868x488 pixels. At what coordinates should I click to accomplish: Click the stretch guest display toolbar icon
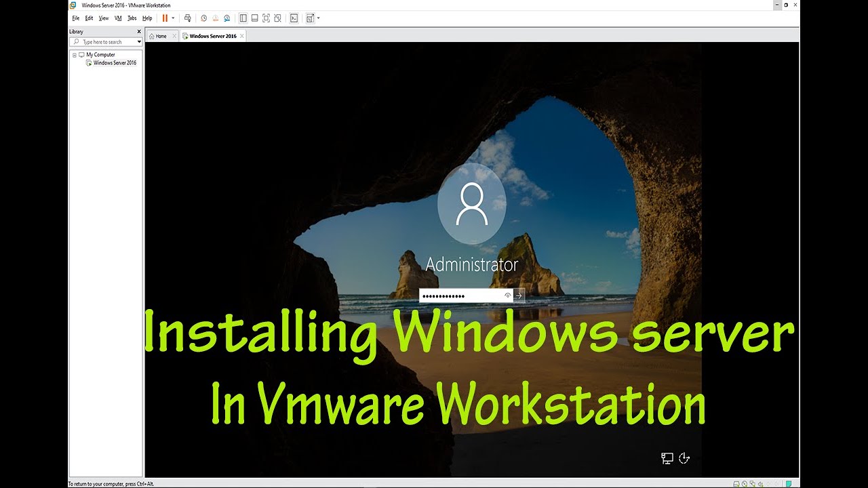coord(310,18)
